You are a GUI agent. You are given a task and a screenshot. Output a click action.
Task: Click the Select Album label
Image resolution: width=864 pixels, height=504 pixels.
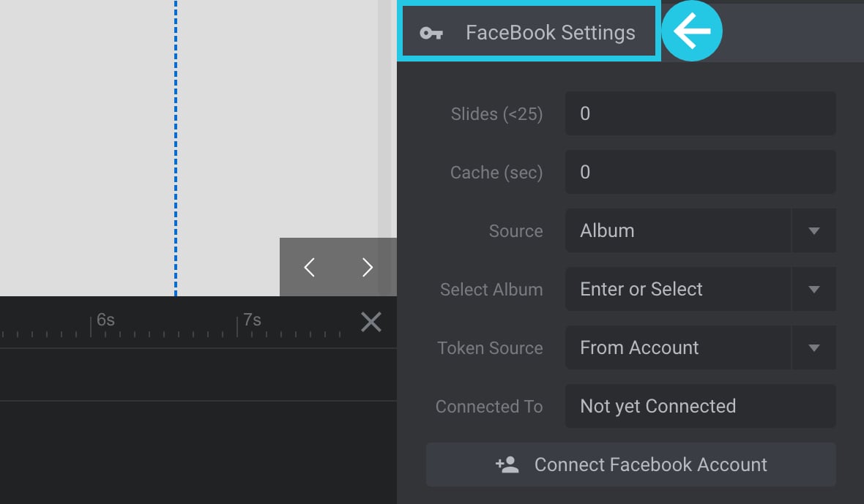coord(491,290)
